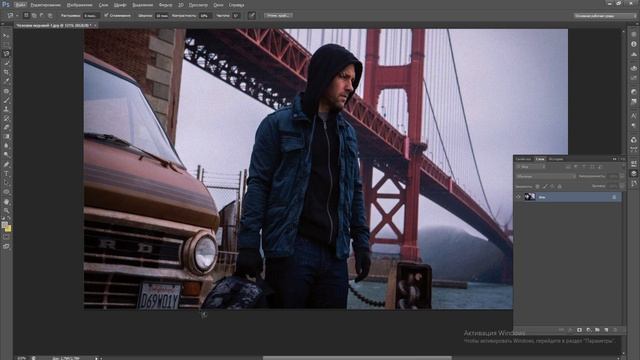Select the Horizontal Type tool
The width and height of the screenshot is (640, 360).
(x=6, y=174)
